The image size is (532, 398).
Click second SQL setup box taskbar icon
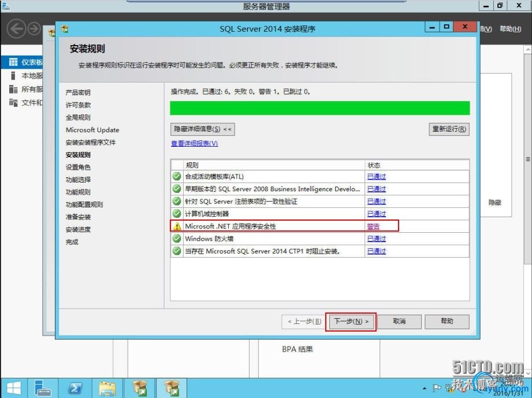[x=172, y=388]
